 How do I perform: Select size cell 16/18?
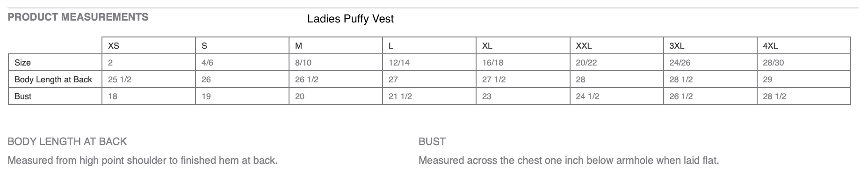492,63
